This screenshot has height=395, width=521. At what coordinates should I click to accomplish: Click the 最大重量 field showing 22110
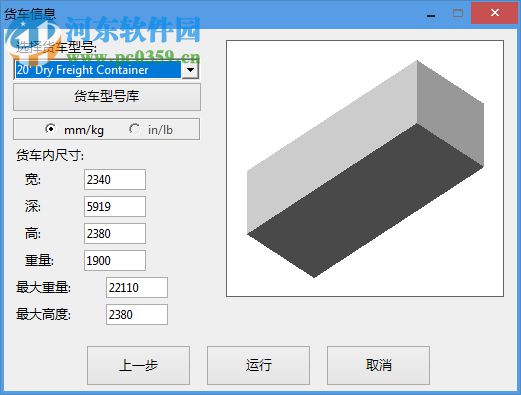[x=137, y=287]
